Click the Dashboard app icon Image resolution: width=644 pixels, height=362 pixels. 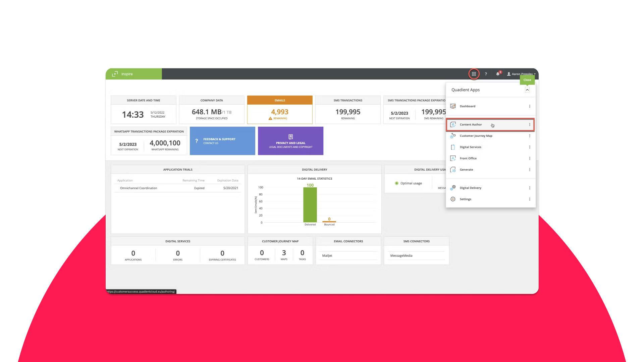[x=453, y=106]
